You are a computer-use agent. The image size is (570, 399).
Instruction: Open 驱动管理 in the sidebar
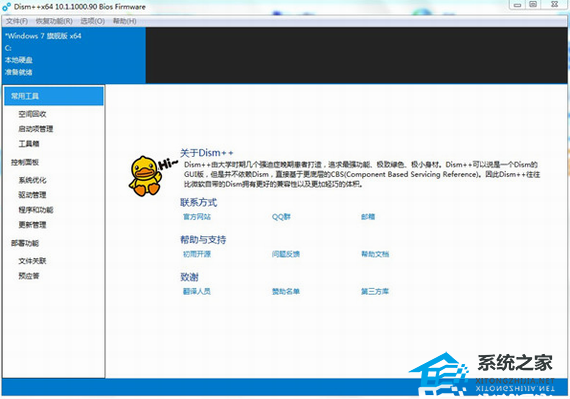coord(32,195)
